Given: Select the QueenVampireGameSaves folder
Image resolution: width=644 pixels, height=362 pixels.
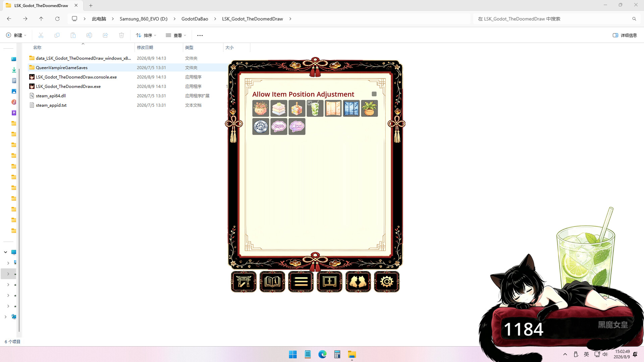Looking at the screenshot, I should coord(62,68).
